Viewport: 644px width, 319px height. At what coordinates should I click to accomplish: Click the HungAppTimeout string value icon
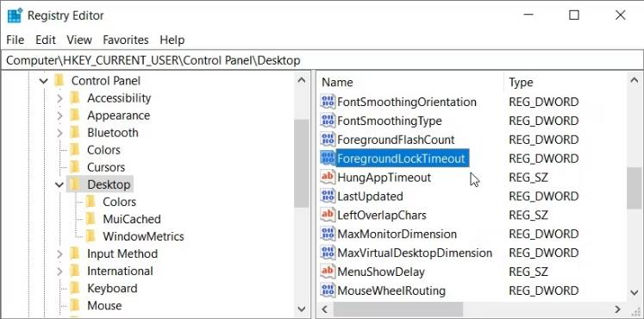pyautogui.click(x=328, y=178)
